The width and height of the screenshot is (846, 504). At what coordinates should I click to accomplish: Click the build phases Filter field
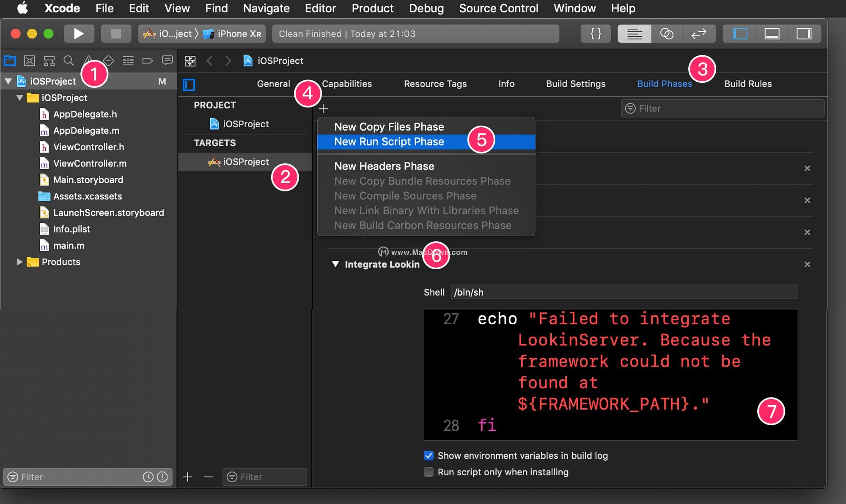722,109
